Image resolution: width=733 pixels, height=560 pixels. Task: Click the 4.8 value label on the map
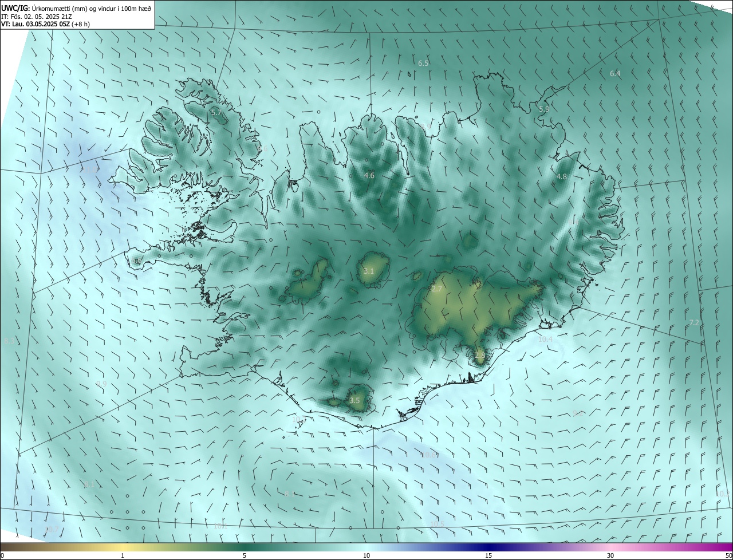[x=562, y=176]
